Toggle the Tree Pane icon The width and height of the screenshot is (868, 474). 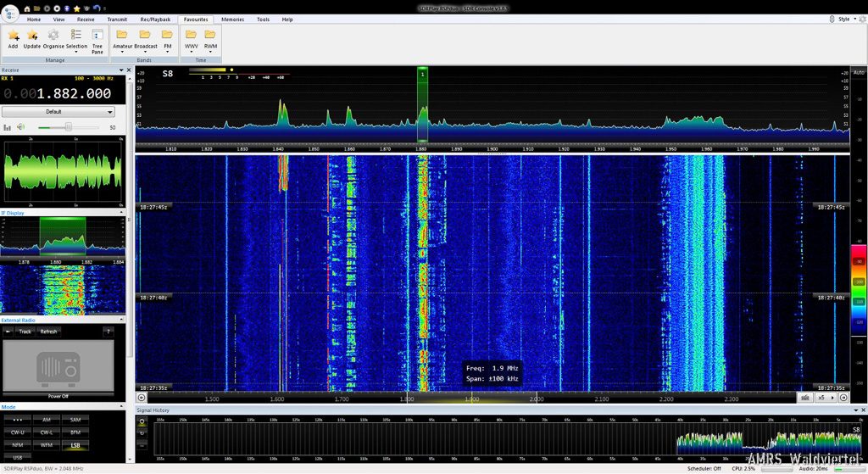point(97,36)
